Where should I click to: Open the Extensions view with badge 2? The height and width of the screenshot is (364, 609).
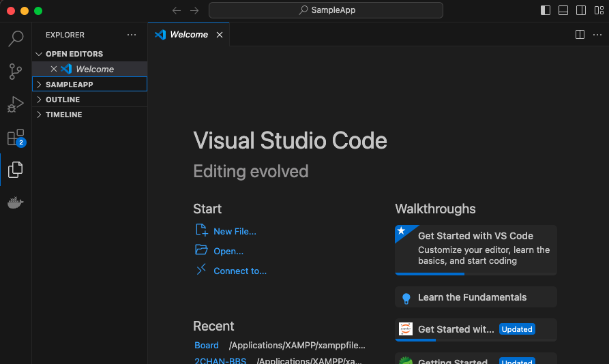click(16, 138)
